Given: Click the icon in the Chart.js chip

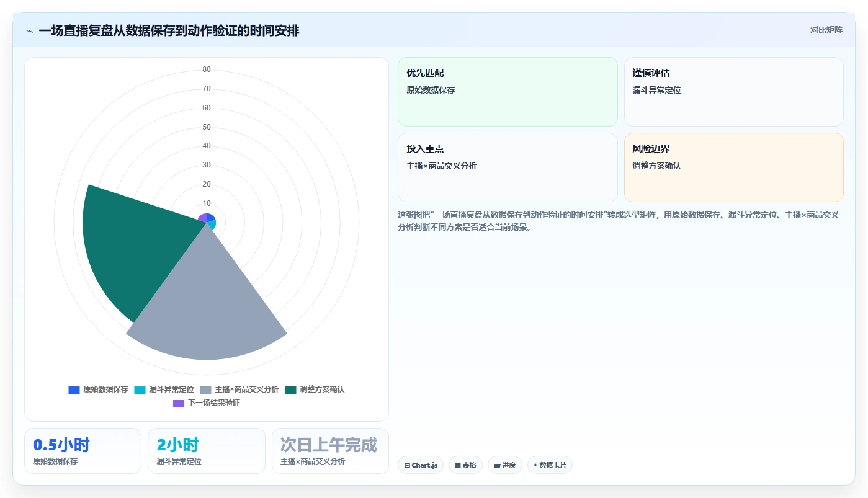Looking at the screenshot, I should click(407, 465).
